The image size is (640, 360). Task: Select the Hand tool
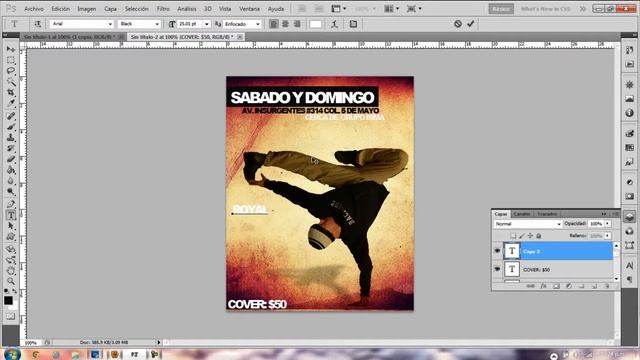pos(11,270)
